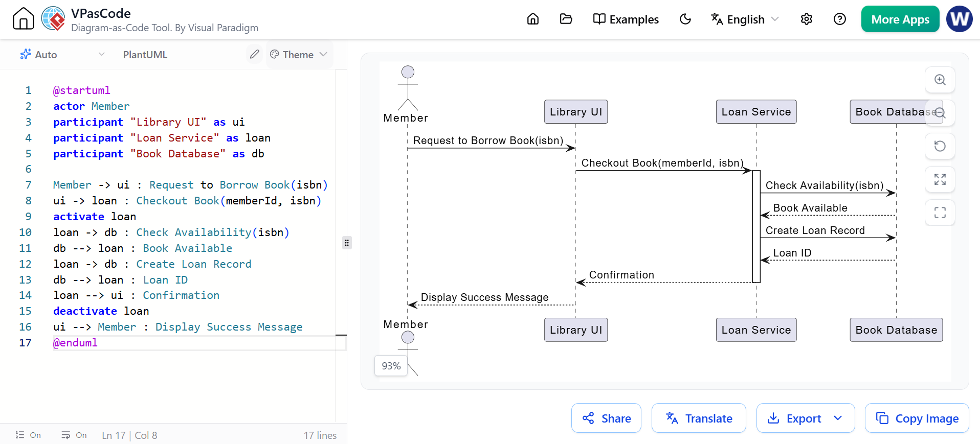Image resolution: width=980 pixels, height=444 pixels.
Task: Click the PlantUML language label
Action: (x=145, y=55)
